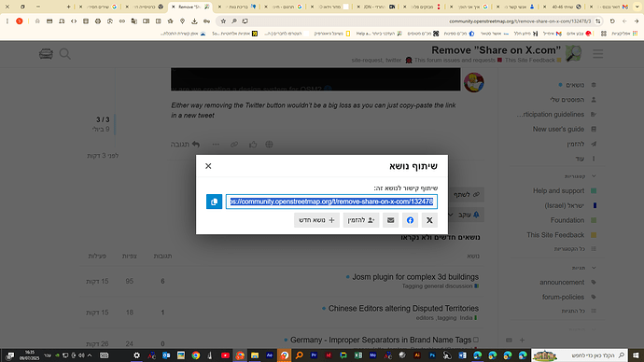The image size is (644, 362).
Task: Open Josm plugin for complex 3d buildings topic
Action: tap(415, 277)
